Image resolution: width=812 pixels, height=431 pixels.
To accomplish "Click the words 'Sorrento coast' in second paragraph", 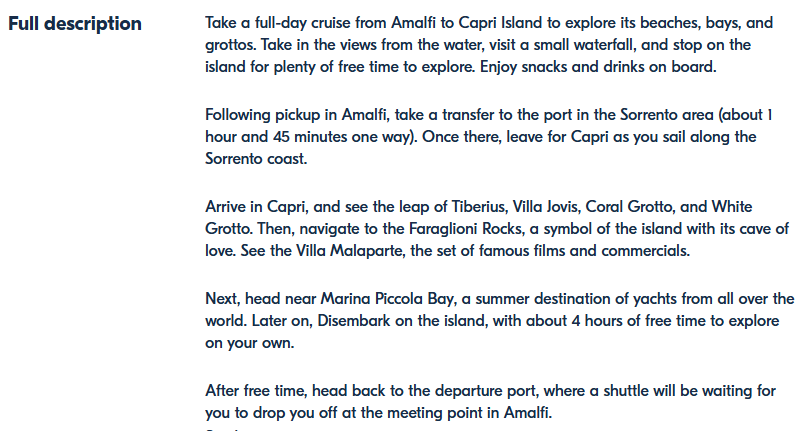I will pos(255,159).
